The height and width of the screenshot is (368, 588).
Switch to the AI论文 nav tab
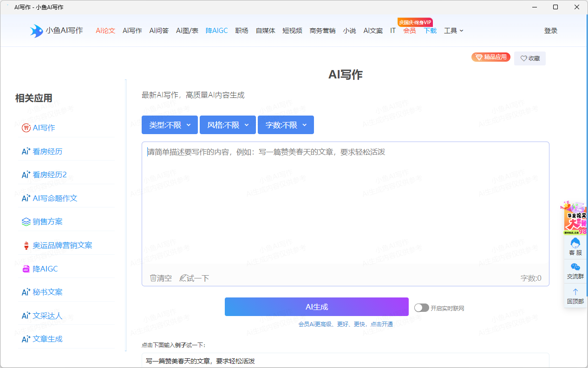(x=105, y=31)
